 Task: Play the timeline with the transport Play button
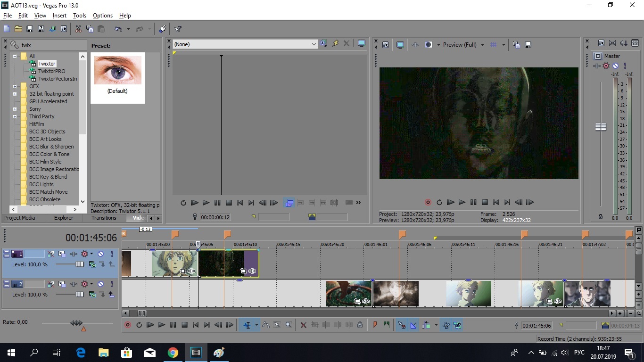coord(162,325)
